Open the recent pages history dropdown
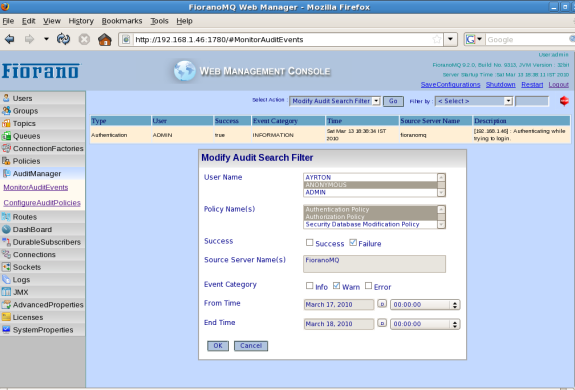 (46, 39)
